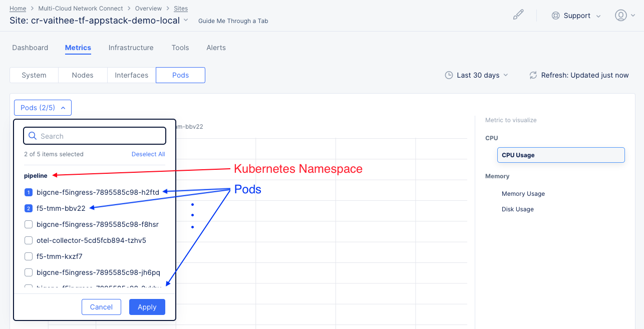Check bigcne-f5ingress-7895585c98-f8hsr pod
This screenshot has width=644, height=329.
29,224
